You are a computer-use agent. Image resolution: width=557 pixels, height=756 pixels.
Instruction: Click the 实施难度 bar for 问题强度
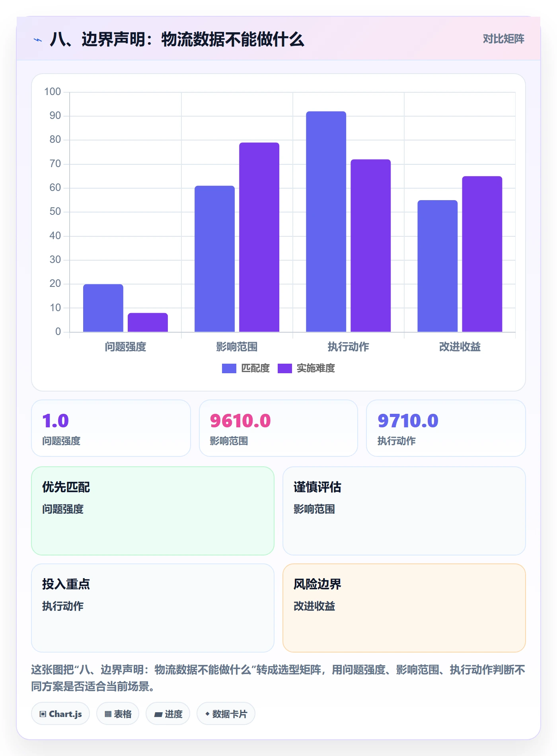pyautogui.click(x=148, y=322)
